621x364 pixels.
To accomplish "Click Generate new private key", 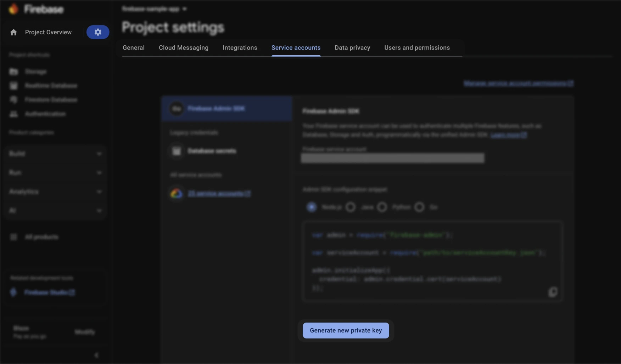I will click(346, 330).
